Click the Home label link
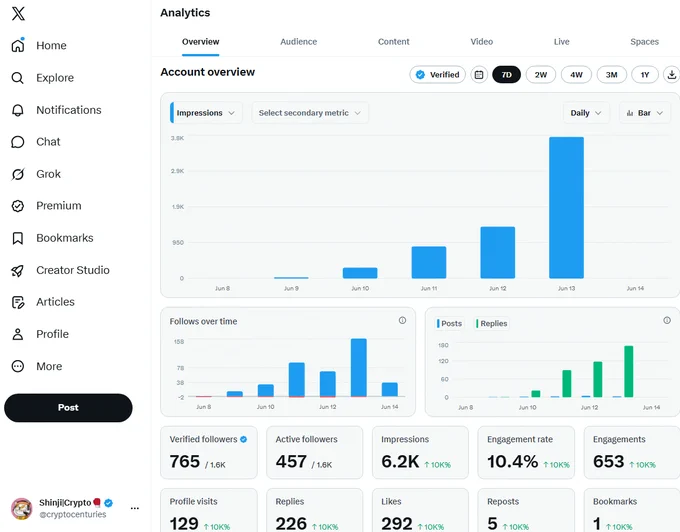 click(x=51, y=46)
